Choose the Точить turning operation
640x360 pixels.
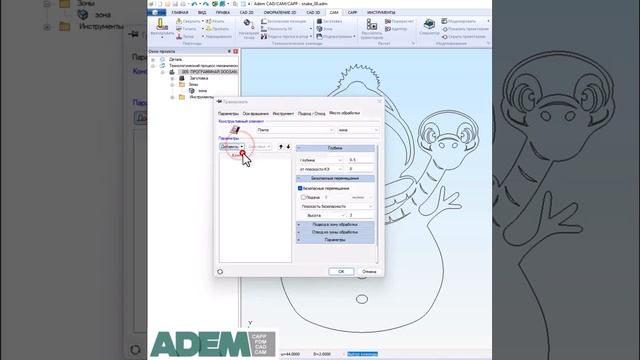pos(187,29)
